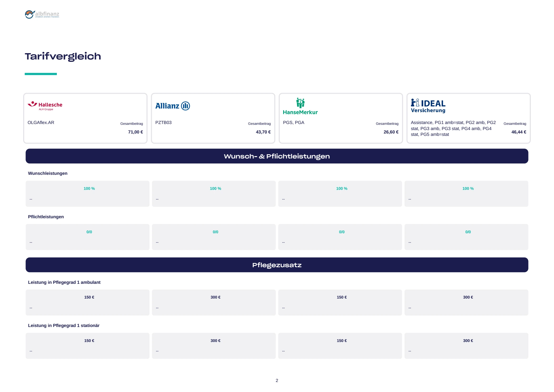Click Leistung in Pflegegrad 1 ambulant label
Screen dimensions: 554x392
pos(64,282)
